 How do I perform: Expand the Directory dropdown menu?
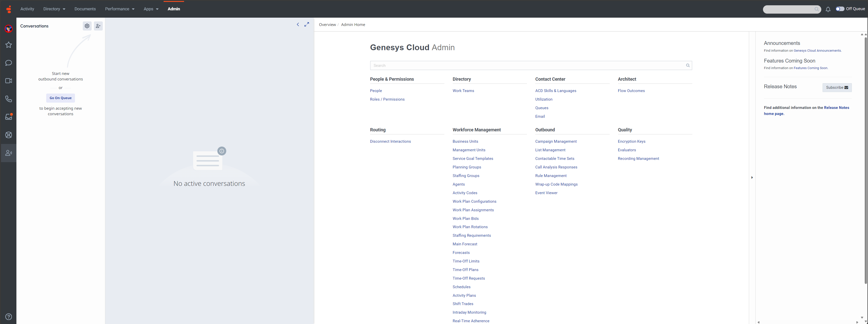coord(54,9)
